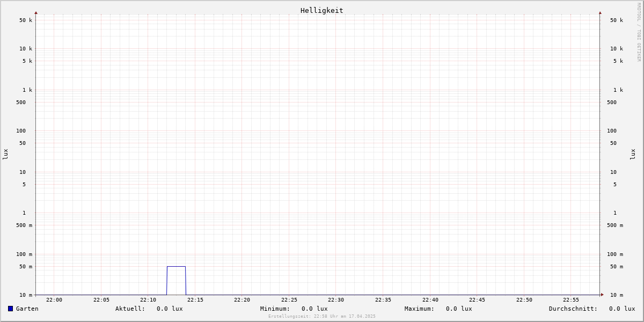
Task: Click the right-side lux axis title
Action: point(633,154)
